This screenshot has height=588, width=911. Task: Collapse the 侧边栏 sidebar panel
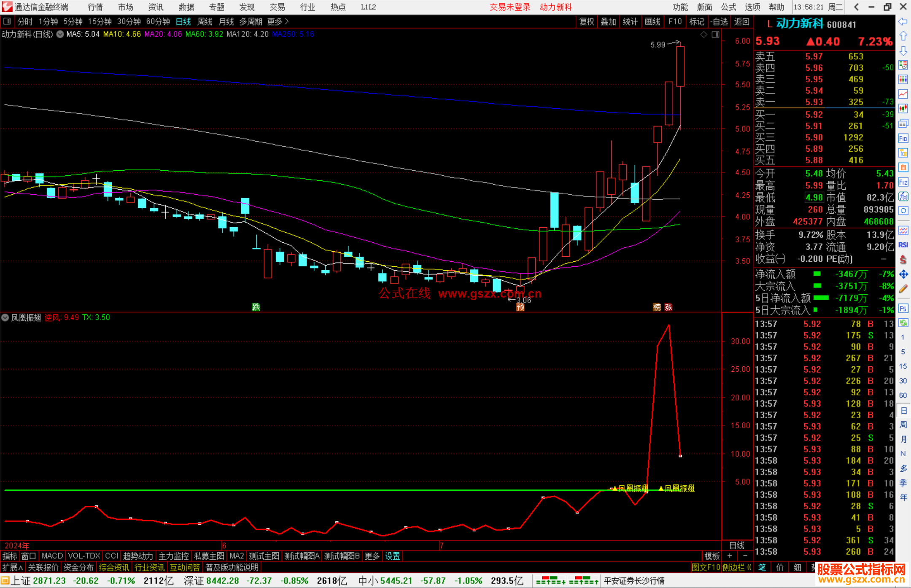pos(737,567)
